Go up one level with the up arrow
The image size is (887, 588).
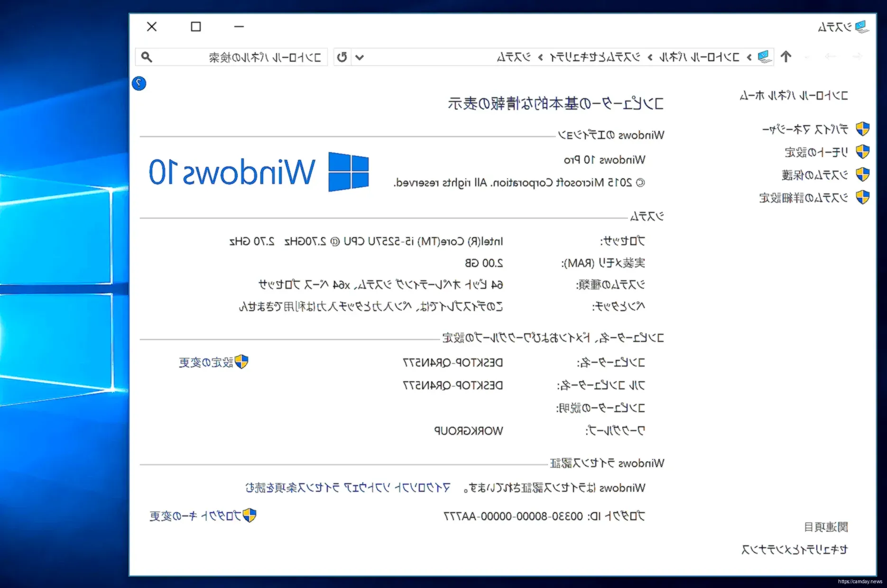(x=786, y=57)
